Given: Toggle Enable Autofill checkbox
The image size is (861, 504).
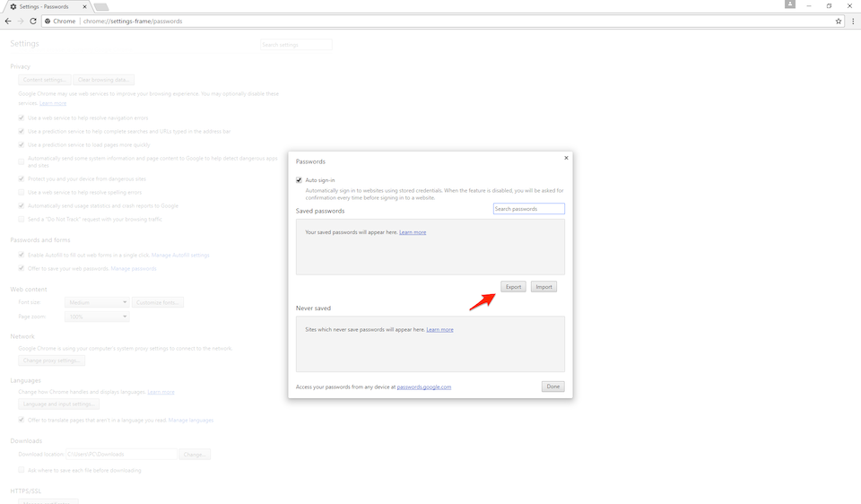Looking at the screenshot, I should pyautogui.click(x=22, y=255).
